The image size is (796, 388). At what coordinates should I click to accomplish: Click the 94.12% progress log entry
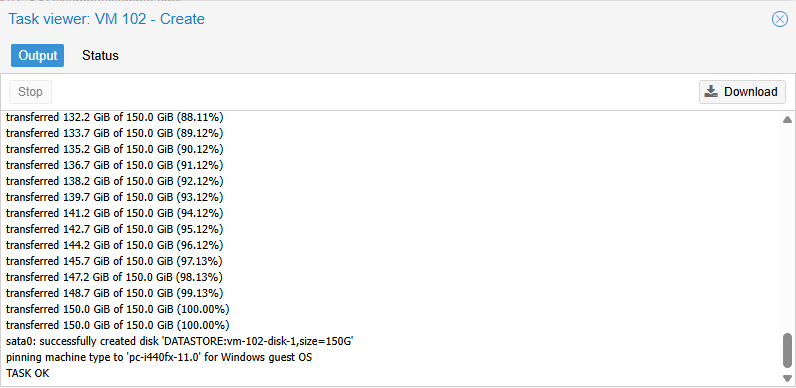pos(115,213)
